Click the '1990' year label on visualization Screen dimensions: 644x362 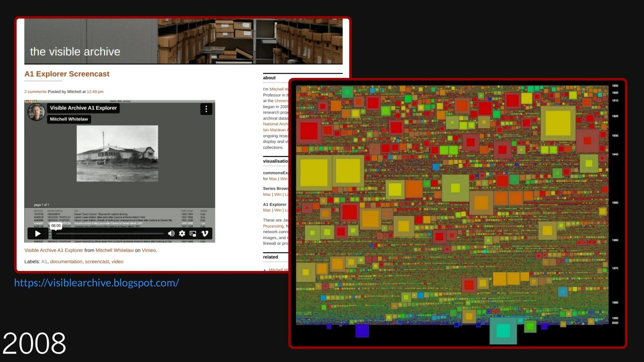pyautogui.click(x=615, y=318)
